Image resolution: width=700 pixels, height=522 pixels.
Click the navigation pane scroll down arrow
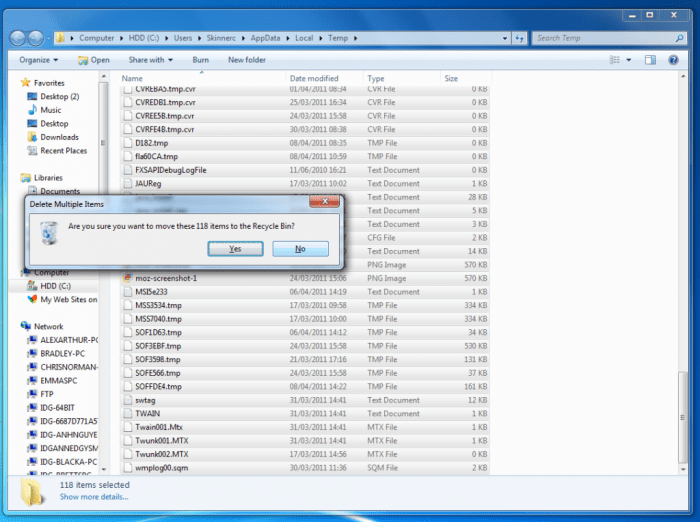(x=104, y=469)
